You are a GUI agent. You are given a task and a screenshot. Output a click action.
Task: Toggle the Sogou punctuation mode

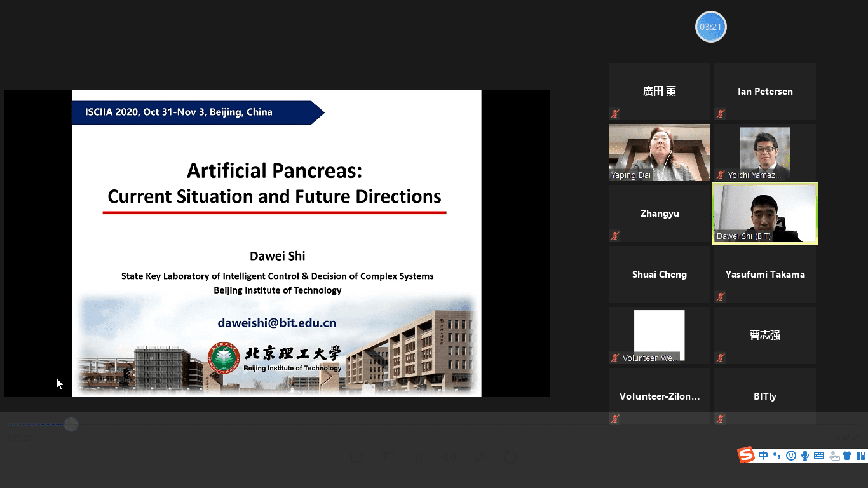point(776,456)
